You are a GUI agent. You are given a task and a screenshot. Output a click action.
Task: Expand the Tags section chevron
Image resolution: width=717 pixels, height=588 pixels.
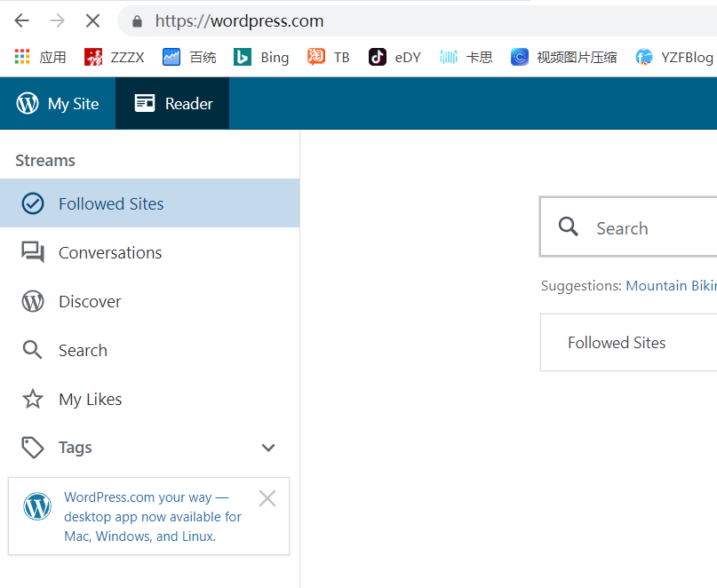coord(268,448)
